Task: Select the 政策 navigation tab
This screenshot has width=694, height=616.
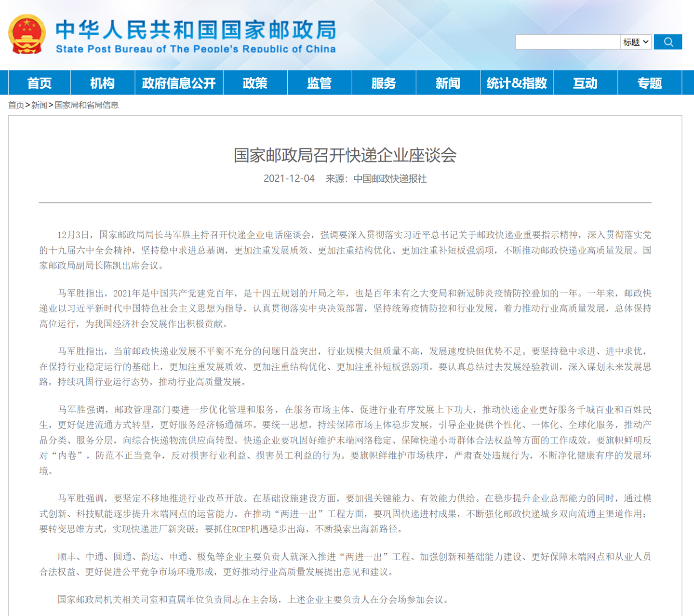Action: [254, 82]
